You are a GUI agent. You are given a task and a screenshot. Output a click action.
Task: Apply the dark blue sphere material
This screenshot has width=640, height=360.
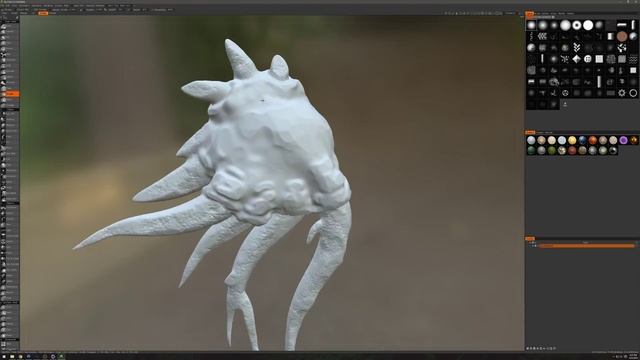(582, 140)
